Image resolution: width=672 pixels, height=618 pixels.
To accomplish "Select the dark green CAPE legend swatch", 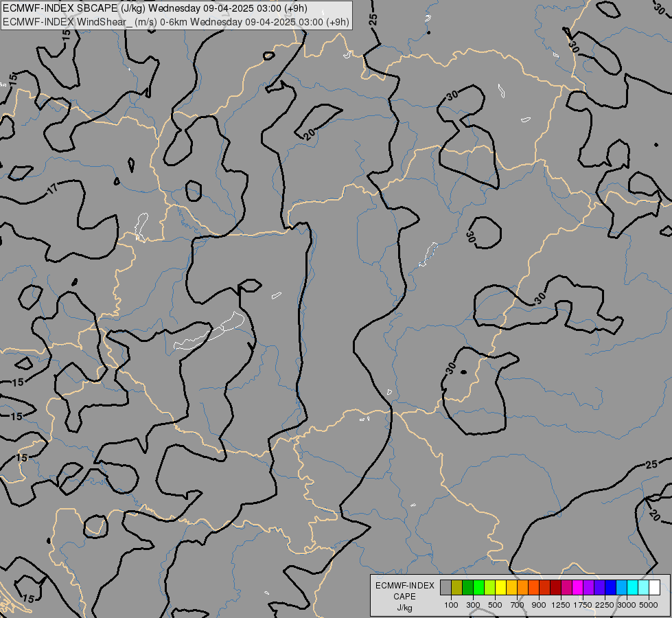I will coord(468,587).
